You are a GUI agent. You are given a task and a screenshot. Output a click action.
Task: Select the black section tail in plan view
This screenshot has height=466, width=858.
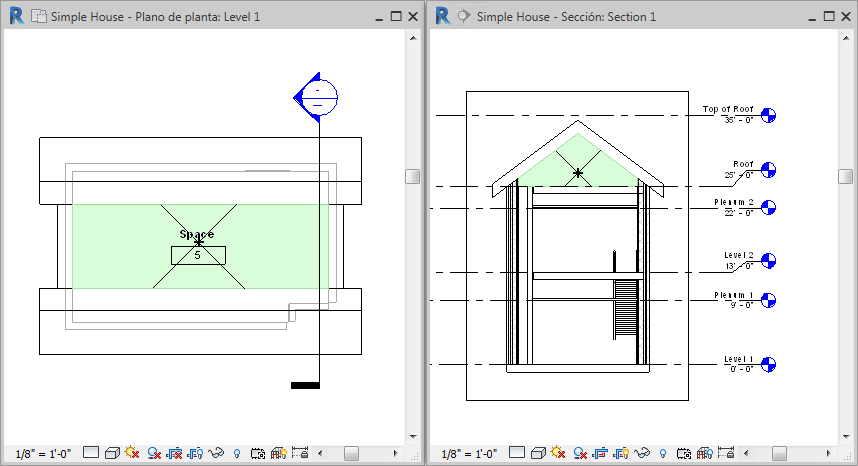point(305,386)
